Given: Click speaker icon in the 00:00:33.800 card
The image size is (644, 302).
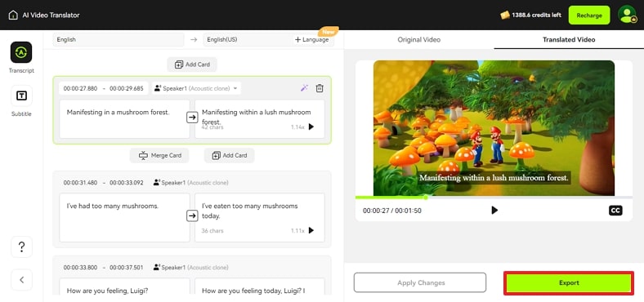Looking at the screenshot, I should [156, 267].
